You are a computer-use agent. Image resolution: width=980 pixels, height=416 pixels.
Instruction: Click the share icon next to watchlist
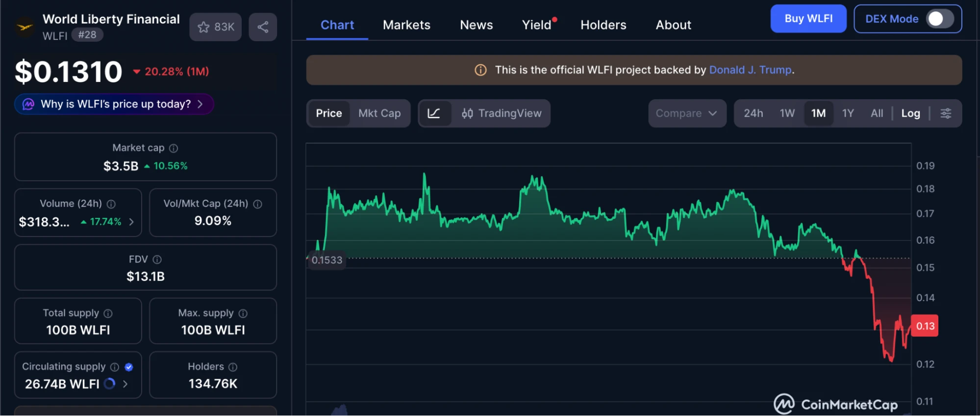(x=263, y=27)
